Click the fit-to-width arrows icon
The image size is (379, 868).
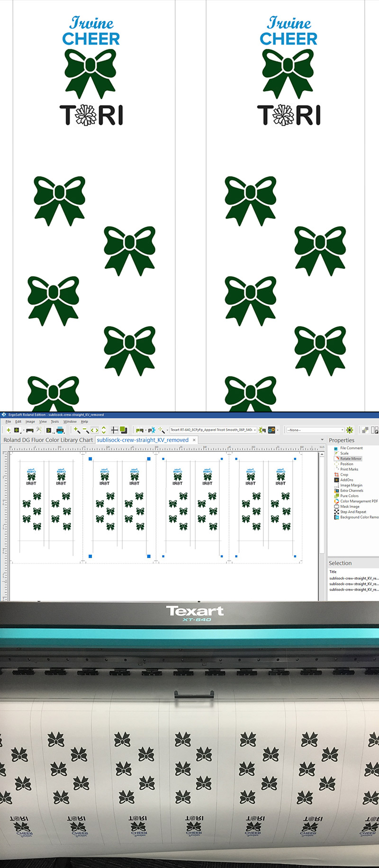click(95, 430)
